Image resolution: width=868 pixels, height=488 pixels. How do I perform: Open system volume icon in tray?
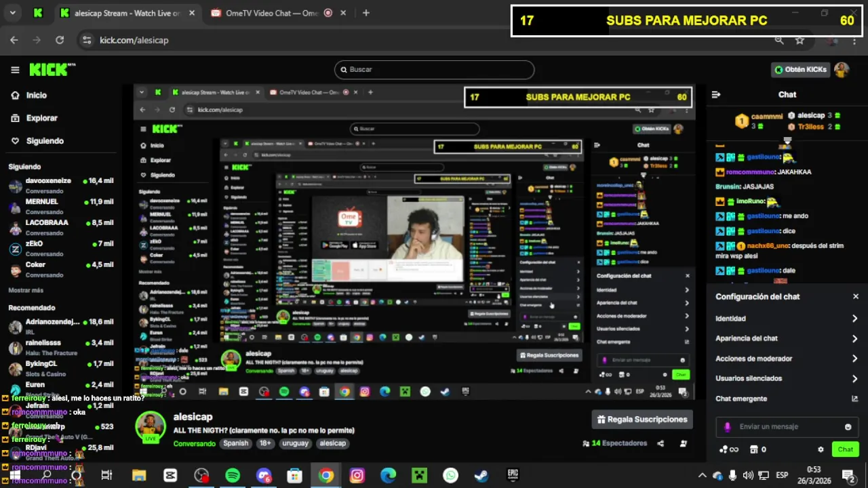[x=748, y=475]
